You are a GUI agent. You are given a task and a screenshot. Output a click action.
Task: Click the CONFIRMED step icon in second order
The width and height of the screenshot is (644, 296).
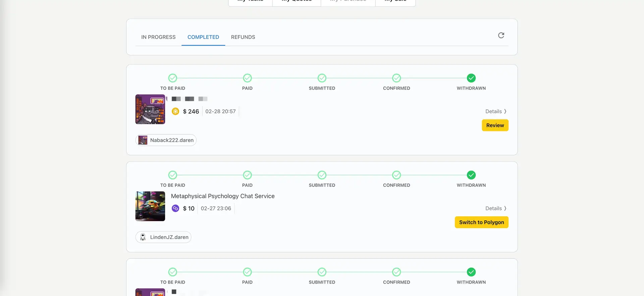[x=396, y=175]
